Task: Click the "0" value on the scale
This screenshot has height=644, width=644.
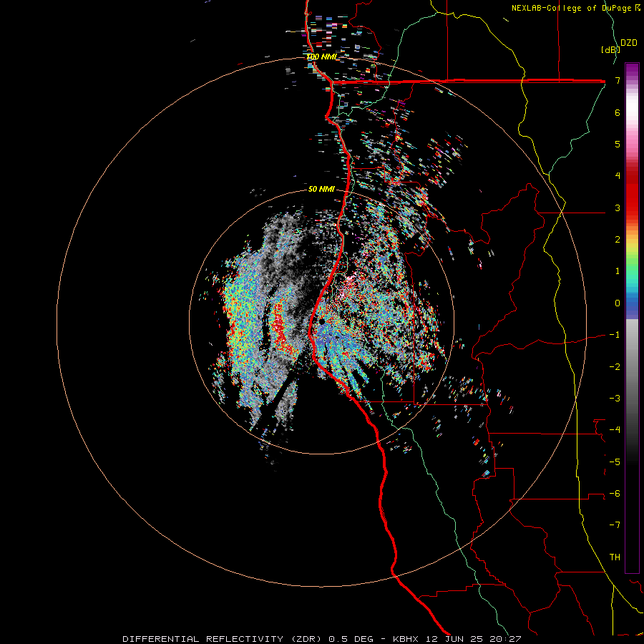Action: (618, 303)
